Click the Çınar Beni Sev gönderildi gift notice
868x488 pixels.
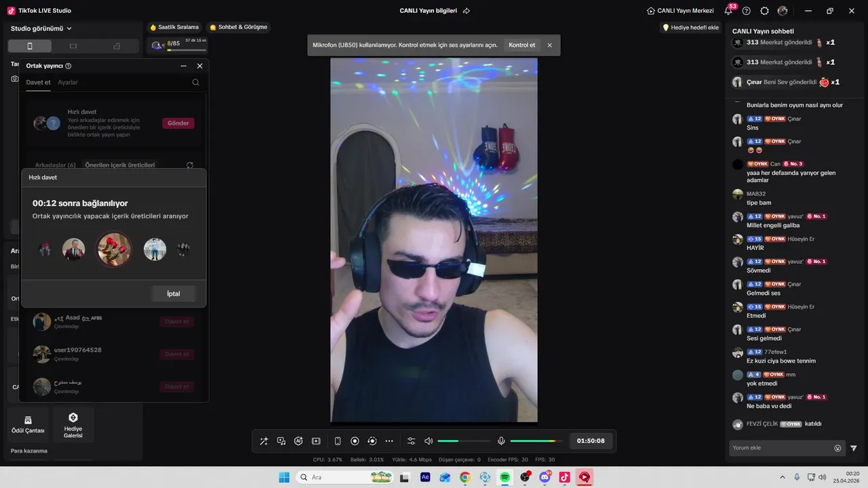tap(787, 82)
